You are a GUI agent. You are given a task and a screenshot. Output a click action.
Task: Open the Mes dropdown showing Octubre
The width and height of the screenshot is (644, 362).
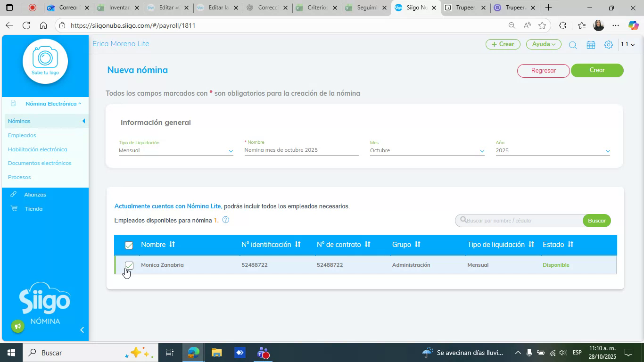coord(427,151)
